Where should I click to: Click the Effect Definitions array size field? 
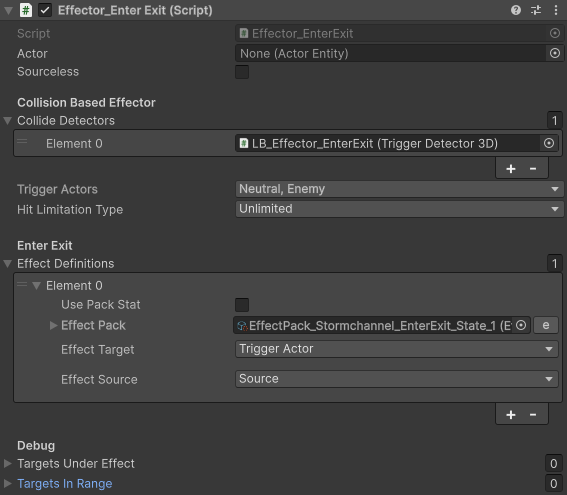pyautogui.click(x=554, y=264)
